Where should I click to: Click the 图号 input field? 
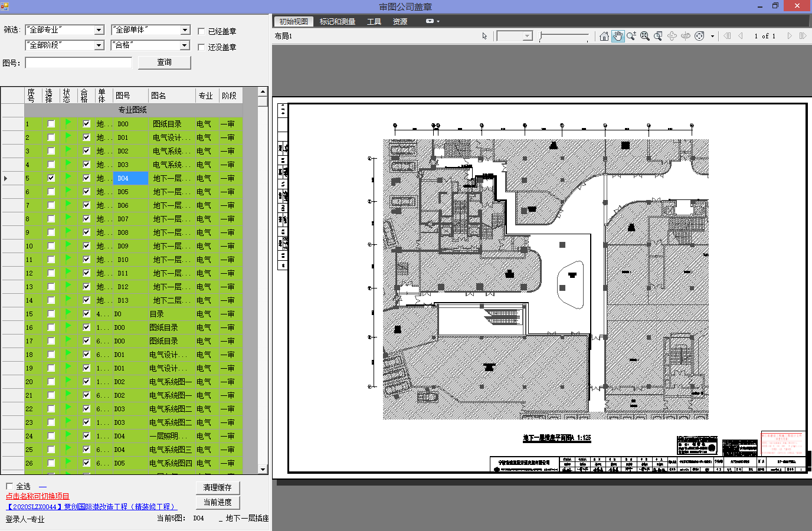[x=78, y=63]
